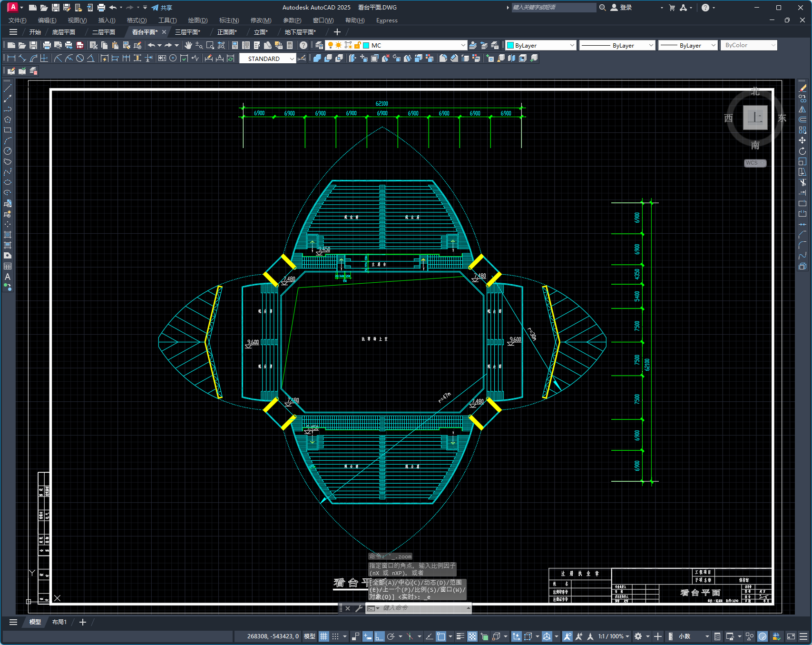Screen dimensions: 812x645
Task: Click the Help question mark icon in the toolbar
Action: point(303,45)
